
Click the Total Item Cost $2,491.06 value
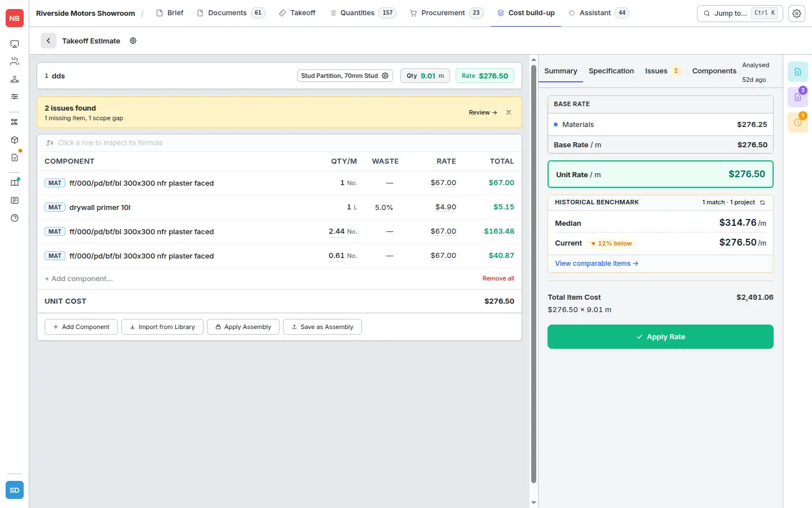pos(754,297)
